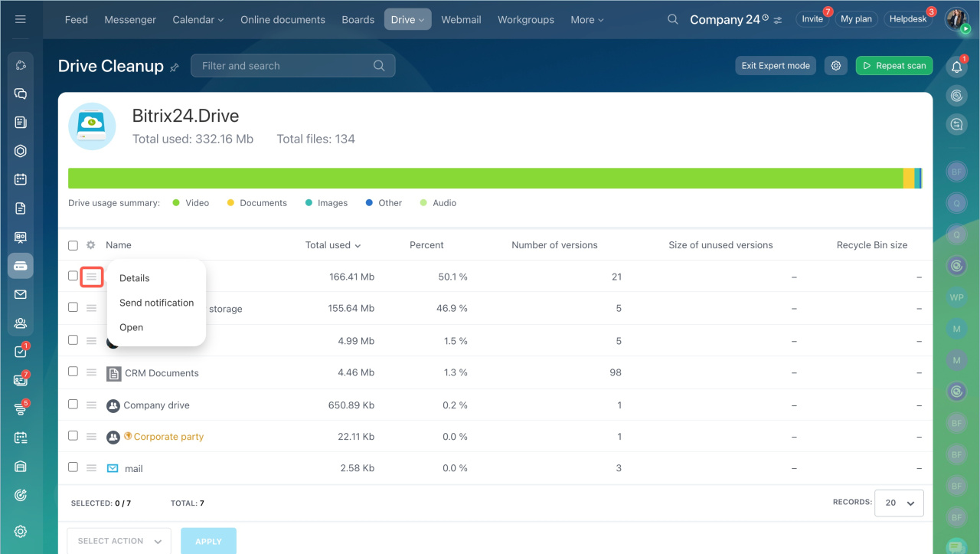Open chat bubbles icon in left sidebar

(21, 93)
